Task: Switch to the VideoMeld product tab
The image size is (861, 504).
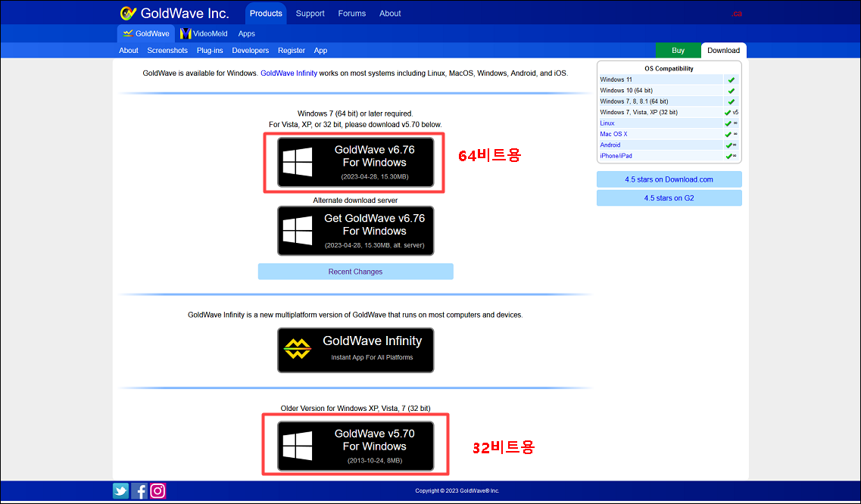Action: pos(204,33)
